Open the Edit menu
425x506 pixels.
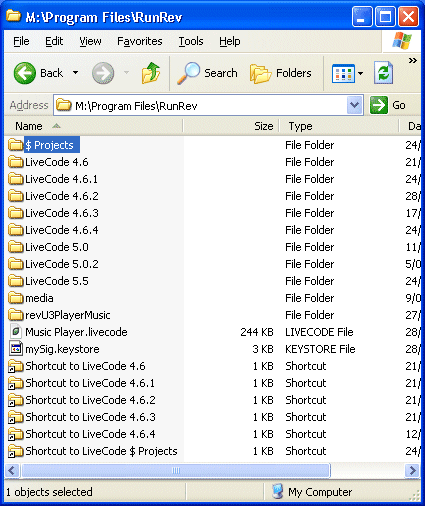point(54,41)
